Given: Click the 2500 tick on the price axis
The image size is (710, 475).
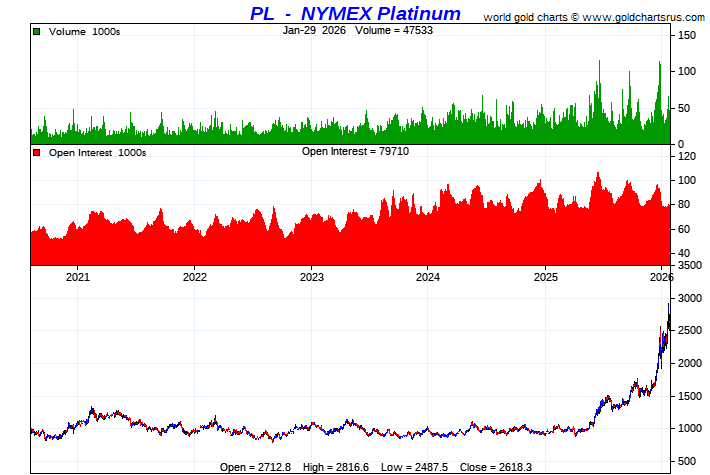Looking at the screenshot, I should 690,331.
